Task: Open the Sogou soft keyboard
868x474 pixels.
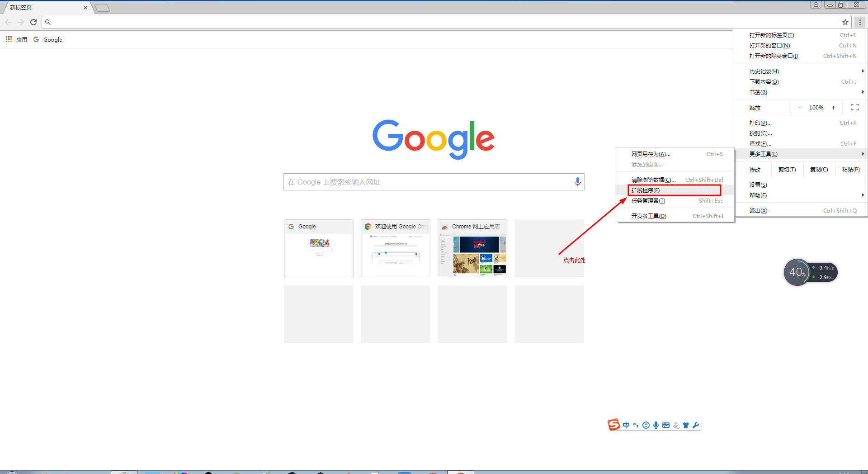Action: tap(666, 425)
